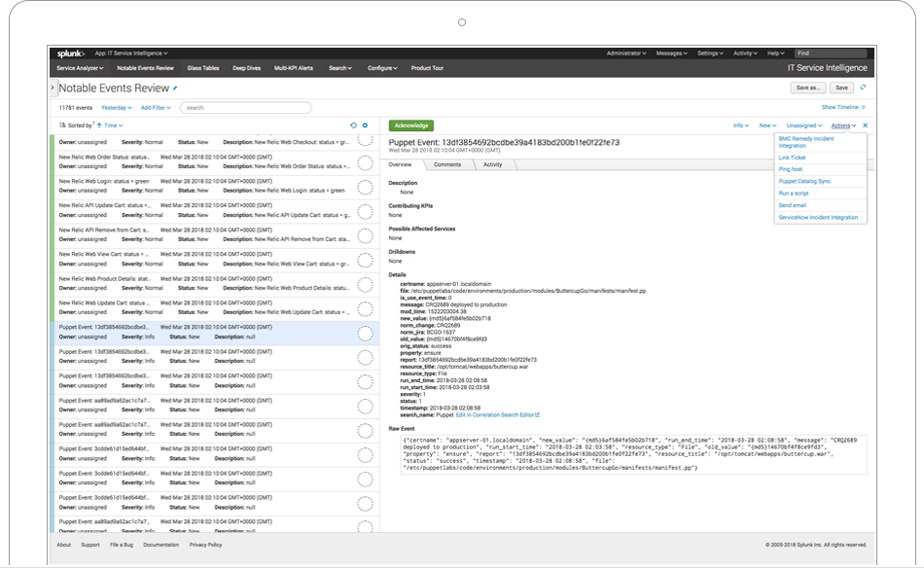Expand the Search menu in the navigation bar
This screenshot has height=568, width=924.
coord(340,68)
